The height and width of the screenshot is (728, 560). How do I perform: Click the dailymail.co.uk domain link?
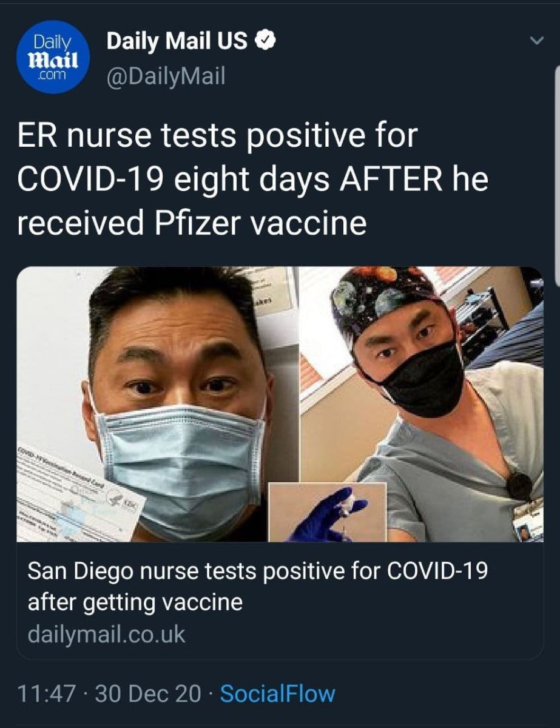[x=106, y=635]
